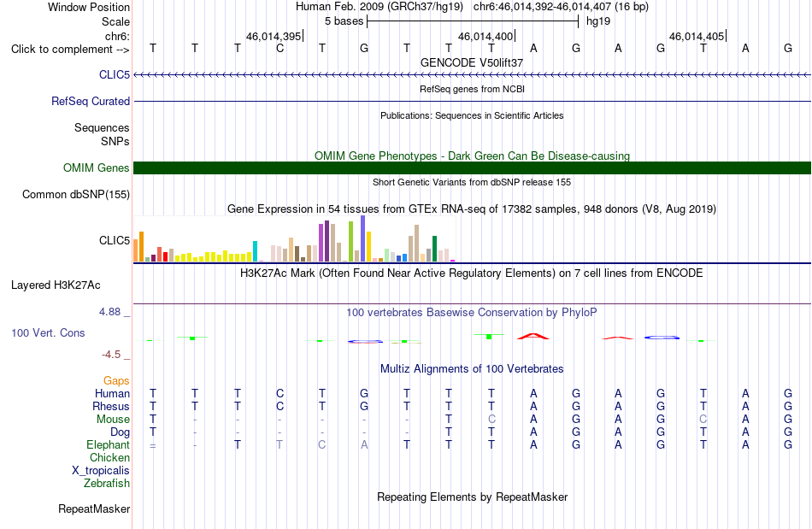Select the X_tropicalis species row label
812x529 pixels.
tap(101, 471)
